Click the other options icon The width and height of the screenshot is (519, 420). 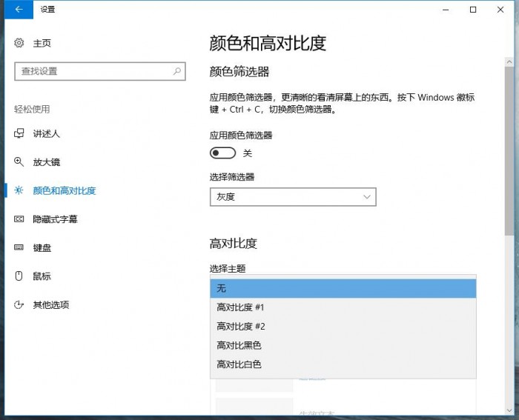pos(19,304)
